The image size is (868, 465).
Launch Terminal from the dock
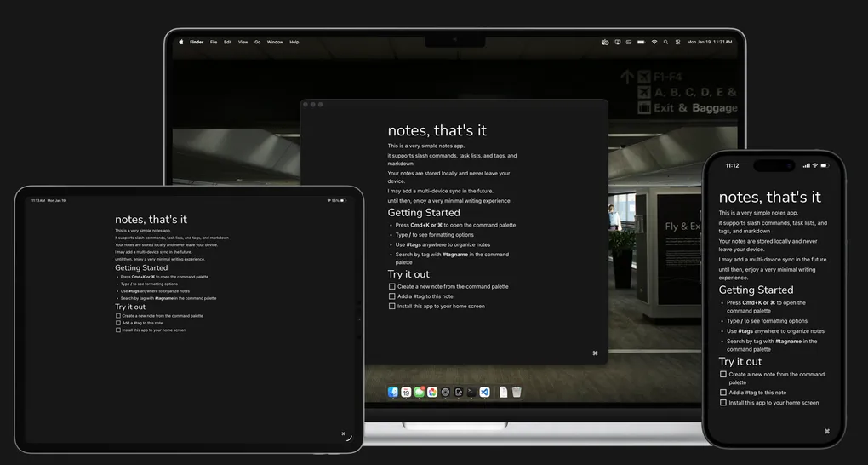(471, 392)
